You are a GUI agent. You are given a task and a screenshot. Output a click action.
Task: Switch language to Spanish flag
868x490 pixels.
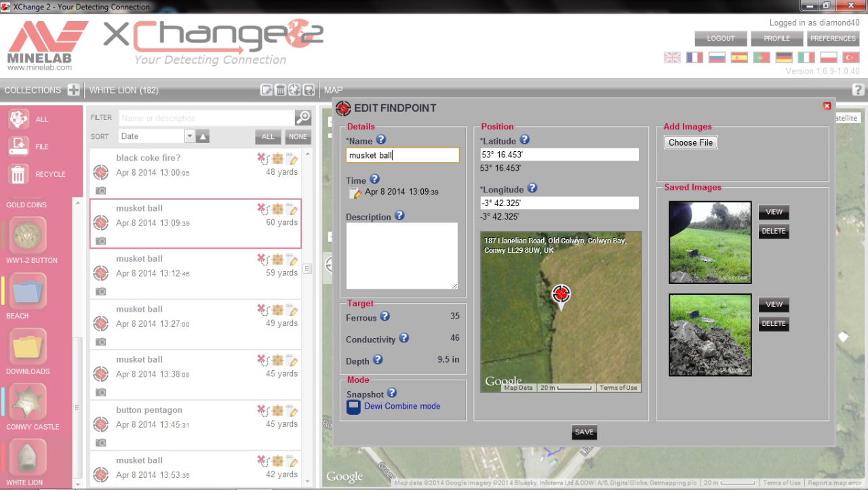739,58
